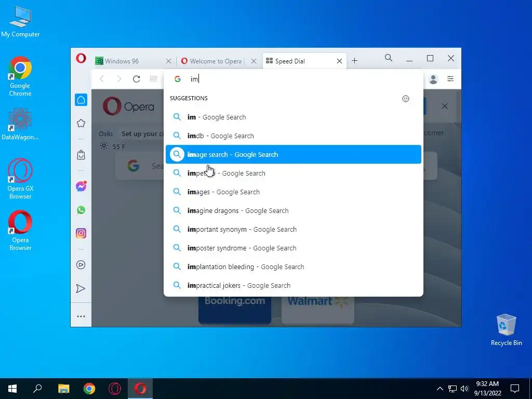Reload the current page
The width and height of the screenshot is (532, 399).
point(137,79)
